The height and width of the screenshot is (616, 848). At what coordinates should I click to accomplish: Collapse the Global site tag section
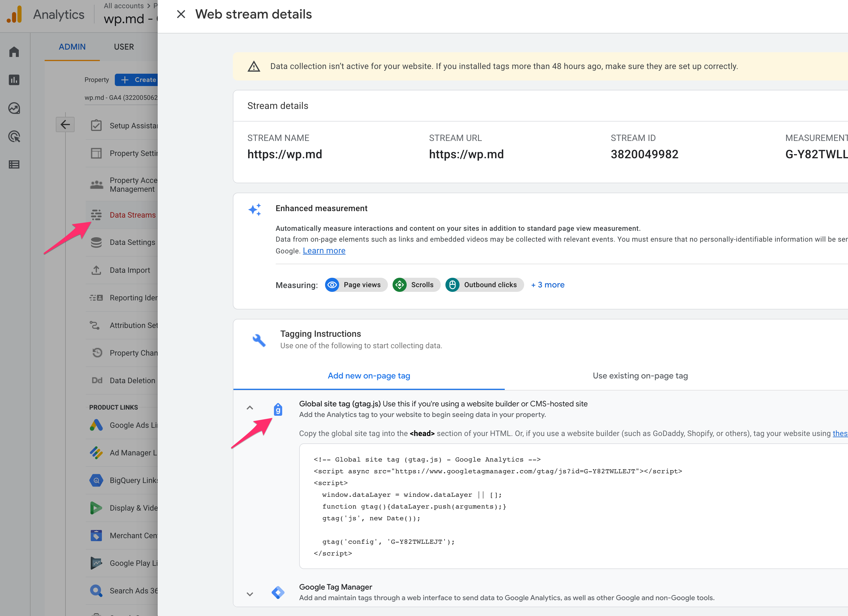[250, 408]
